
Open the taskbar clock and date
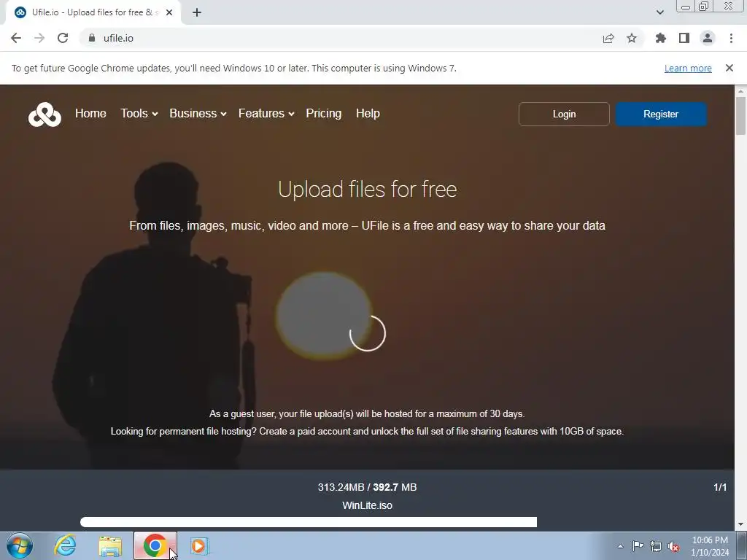coord(710,546)
